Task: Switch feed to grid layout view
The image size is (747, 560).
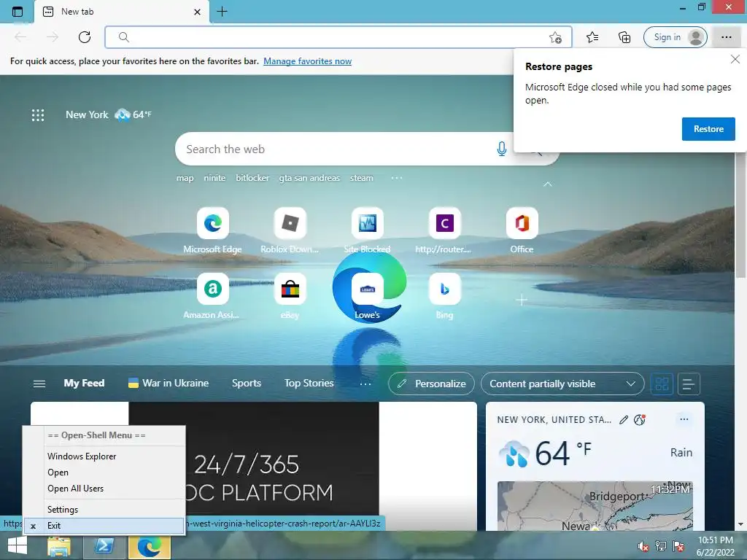Action: [x=662, y=384]
